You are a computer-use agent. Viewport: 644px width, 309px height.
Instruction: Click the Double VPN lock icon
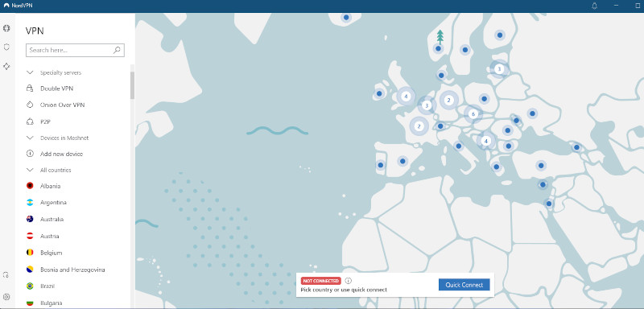tap(30, 89)
